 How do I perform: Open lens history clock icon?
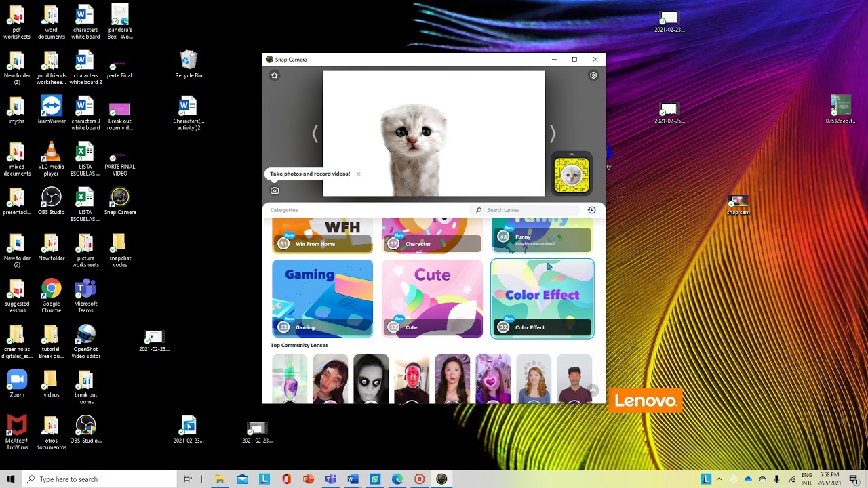[x=591, y=210]
